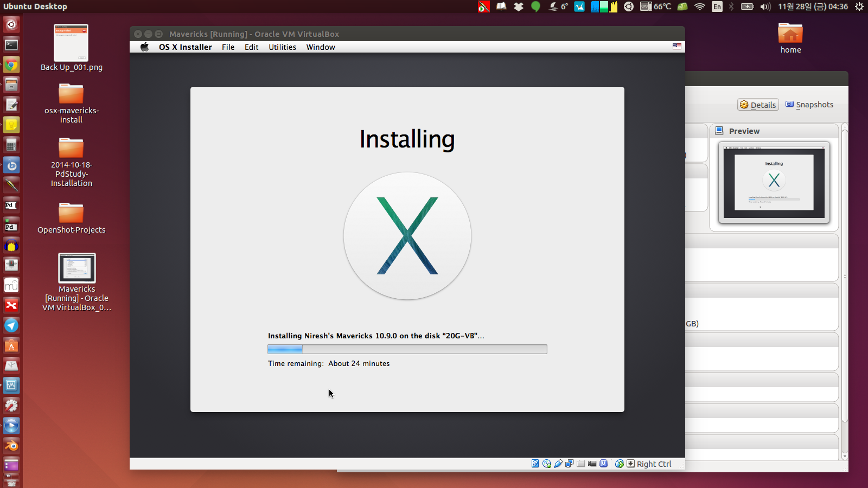Image resolution: width=868 pixels, height=488 pixels.
Task: Open the shared folders indicator
Action: (x=581, y=464)
